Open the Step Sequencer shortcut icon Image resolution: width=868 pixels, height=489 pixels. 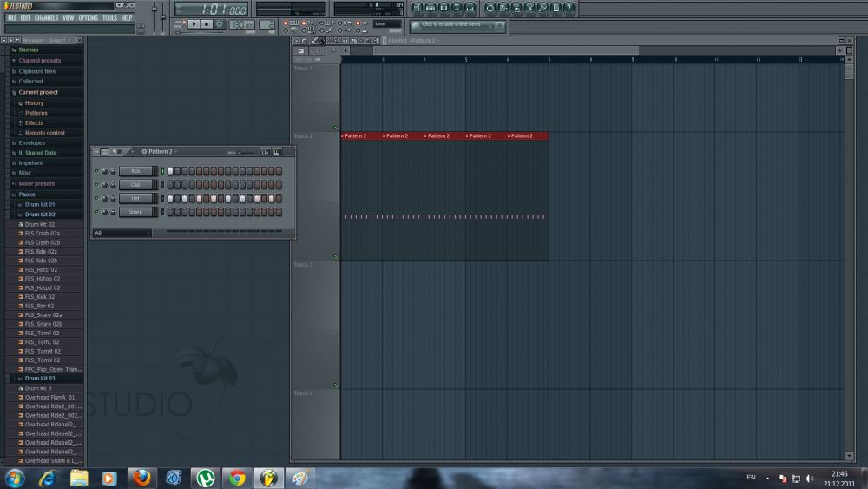click(x=431, y=9)
